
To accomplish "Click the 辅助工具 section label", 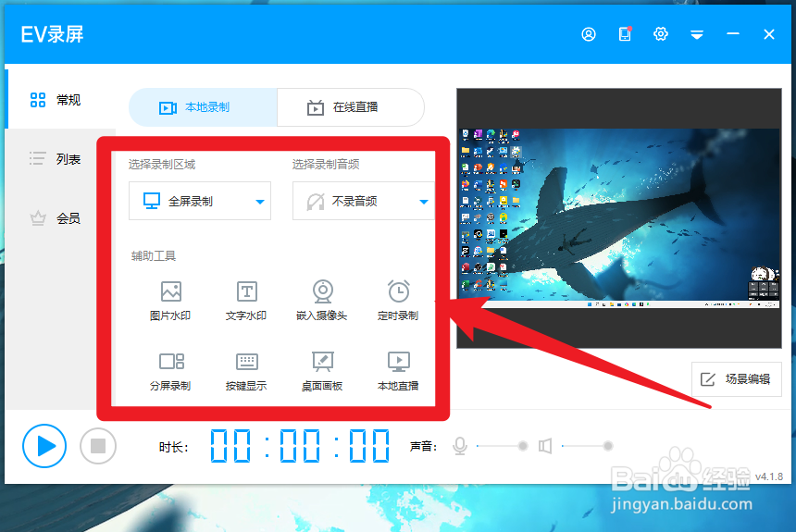I will (x=154, y=256).
